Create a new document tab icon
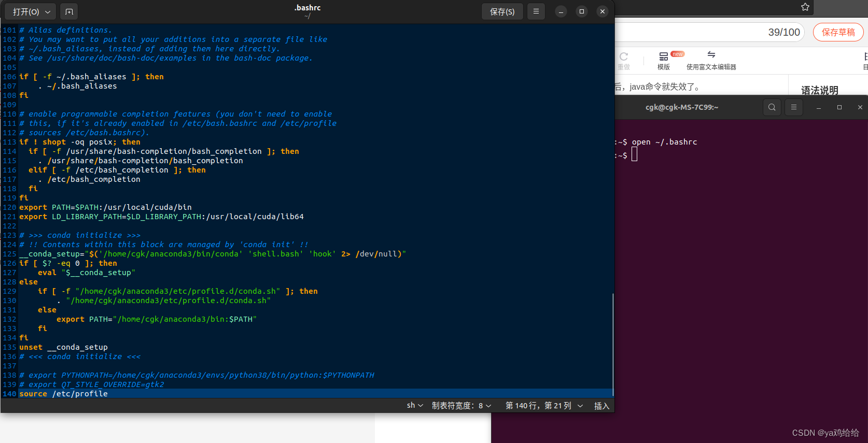 coord(69,11)
